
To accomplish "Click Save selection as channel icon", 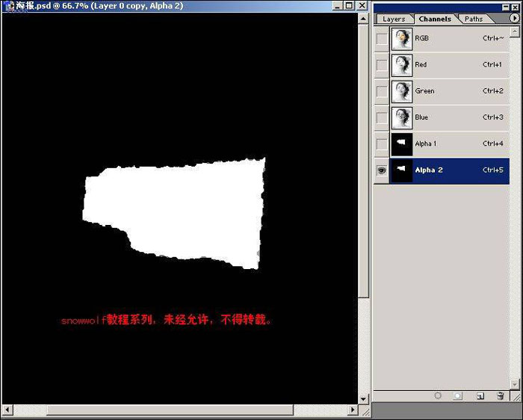I will click(459, 396).
